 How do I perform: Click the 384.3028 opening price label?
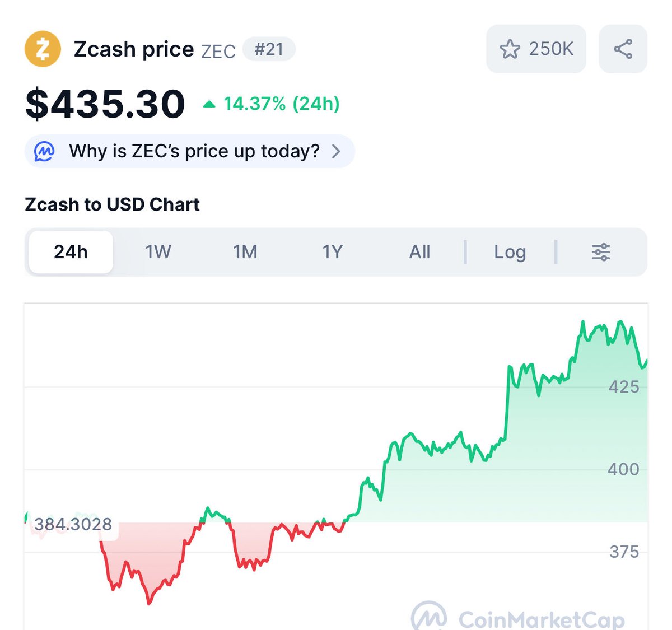point(73,525)
